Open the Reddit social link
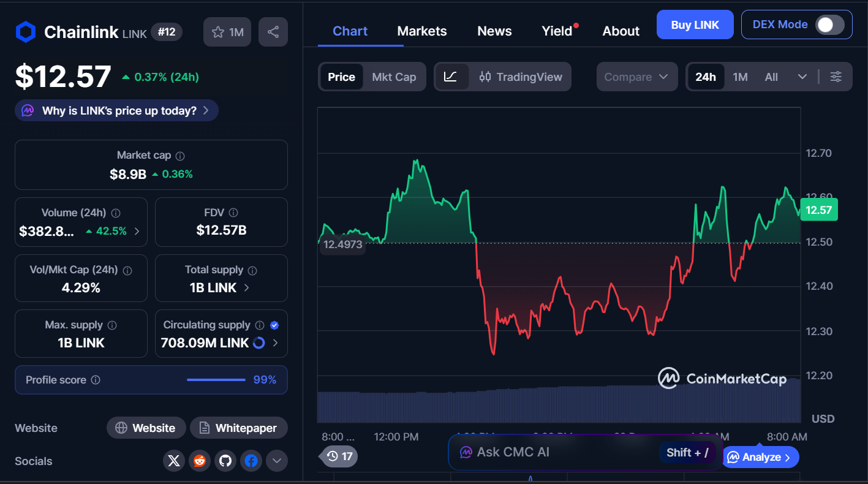 click(200, 461)
